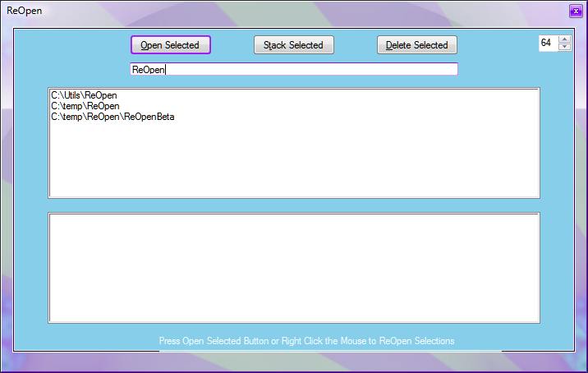Screen dimensions: 588x373
Task: Click the Open Selected button
Action: (x=171, y=45)
